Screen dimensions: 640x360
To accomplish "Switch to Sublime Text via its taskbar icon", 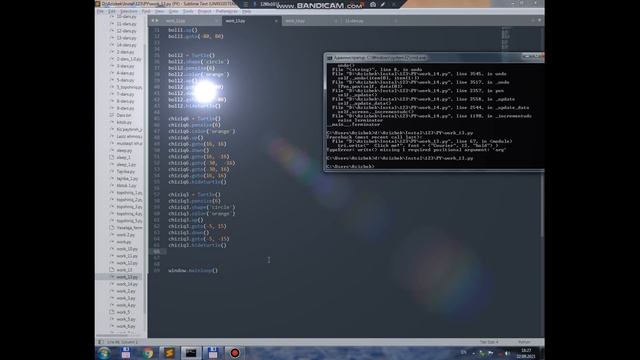I will [x=169, y=353].
